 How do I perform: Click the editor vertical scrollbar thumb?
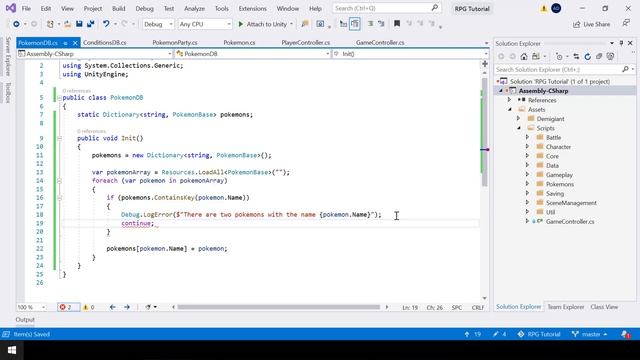pyautogui.click(x=484, y=131)
